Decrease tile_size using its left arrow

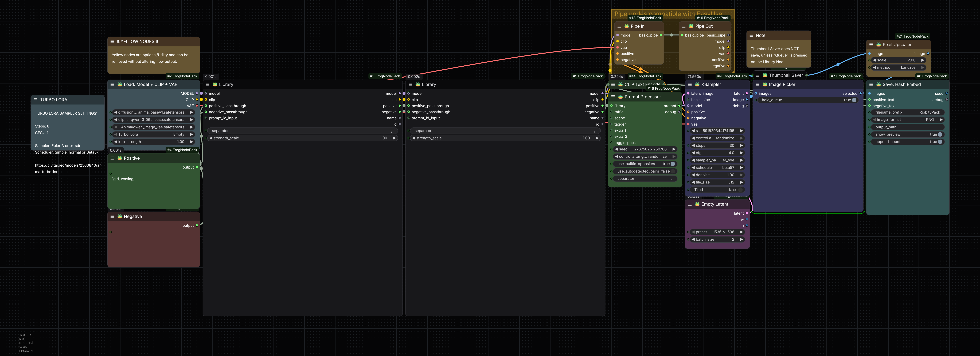[x=693, y=182]
